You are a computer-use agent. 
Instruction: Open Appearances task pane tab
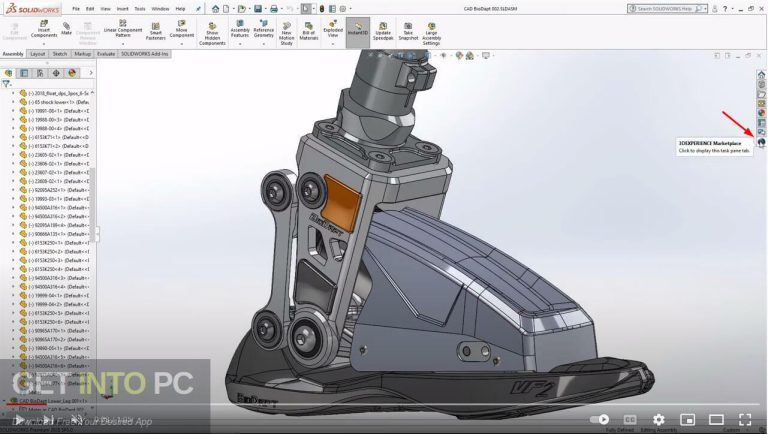[761, 113]
